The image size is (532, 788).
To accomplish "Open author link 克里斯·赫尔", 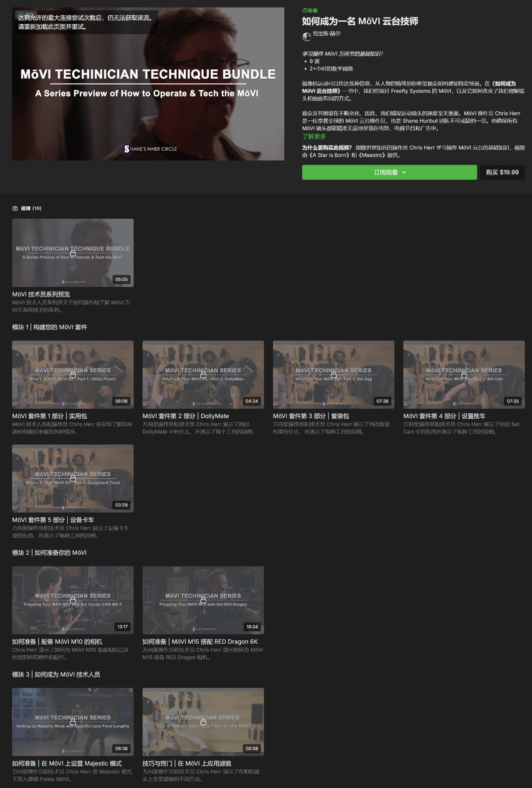I will point(326,34).
